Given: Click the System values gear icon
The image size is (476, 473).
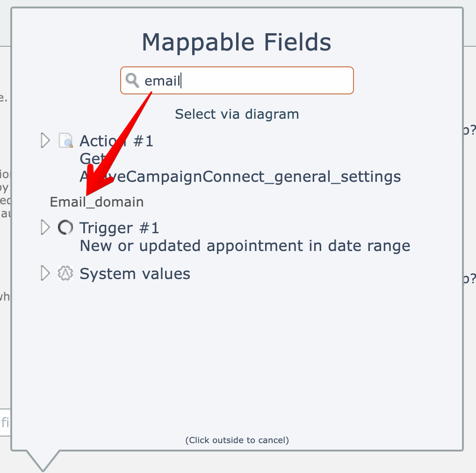Looking at the screenshot, I should click(65, 273).
